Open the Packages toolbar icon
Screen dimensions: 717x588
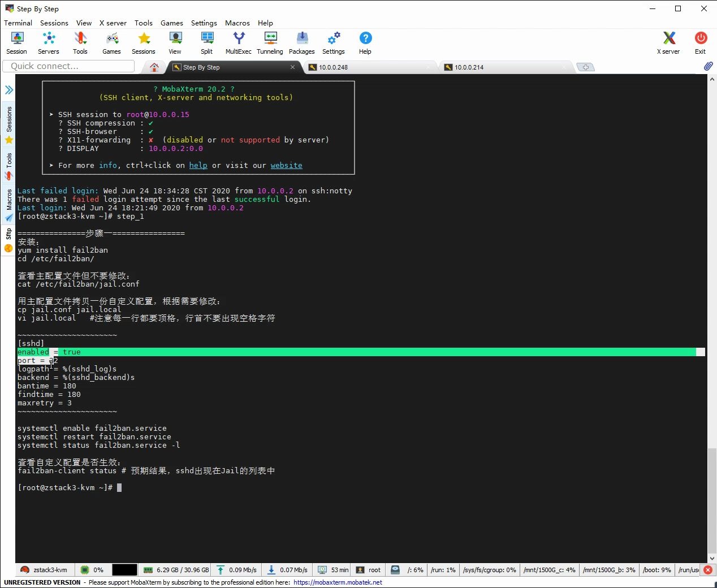[302, 43]
